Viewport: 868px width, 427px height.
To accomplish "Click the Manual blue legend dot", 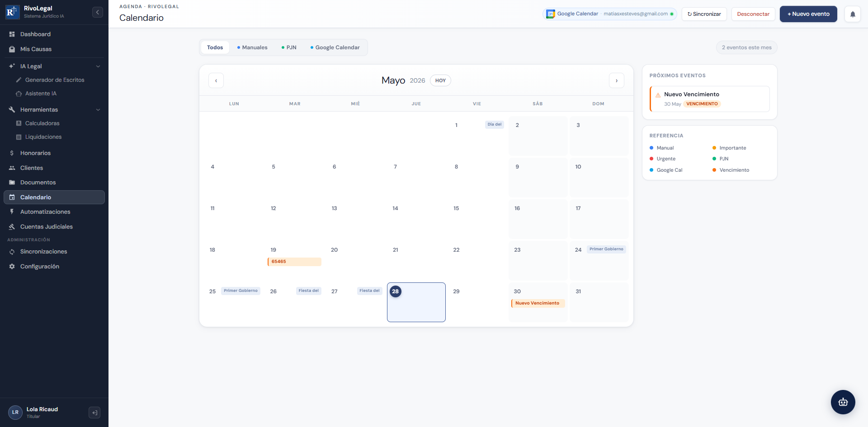I will click(x=651, y=148).
